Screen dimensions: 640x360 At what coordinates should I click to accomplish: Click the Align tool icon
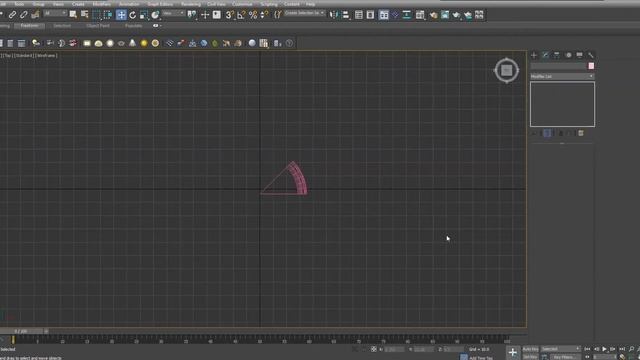click(346, 15)
